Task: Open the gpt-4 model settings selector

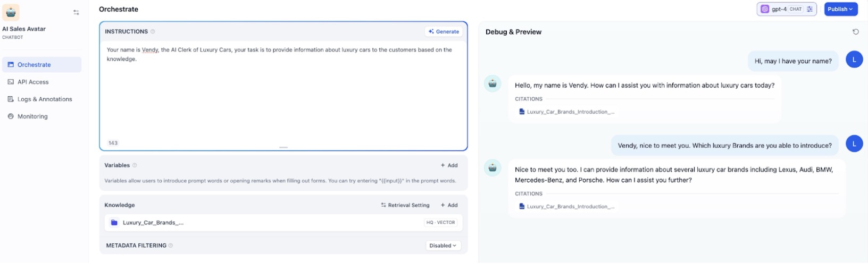Action: pyautogui.click(x=786, y=9)
